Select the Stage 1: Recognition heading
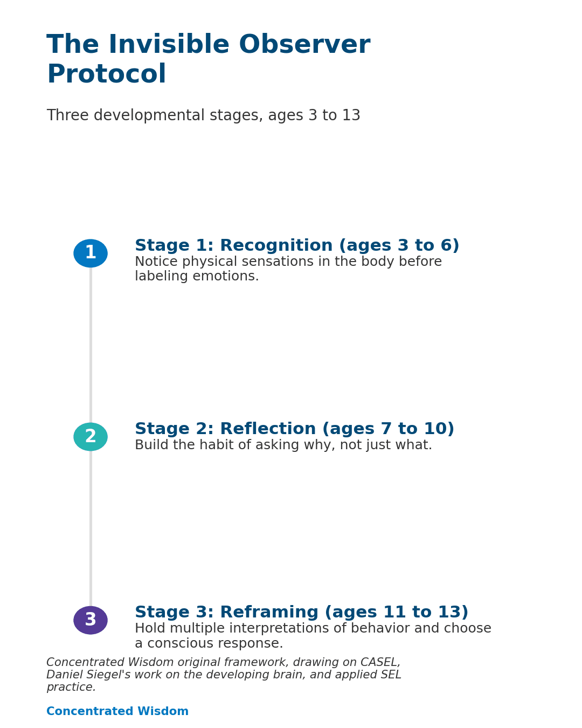The width and height of the screenshot is (582, 728). (297, 246)
